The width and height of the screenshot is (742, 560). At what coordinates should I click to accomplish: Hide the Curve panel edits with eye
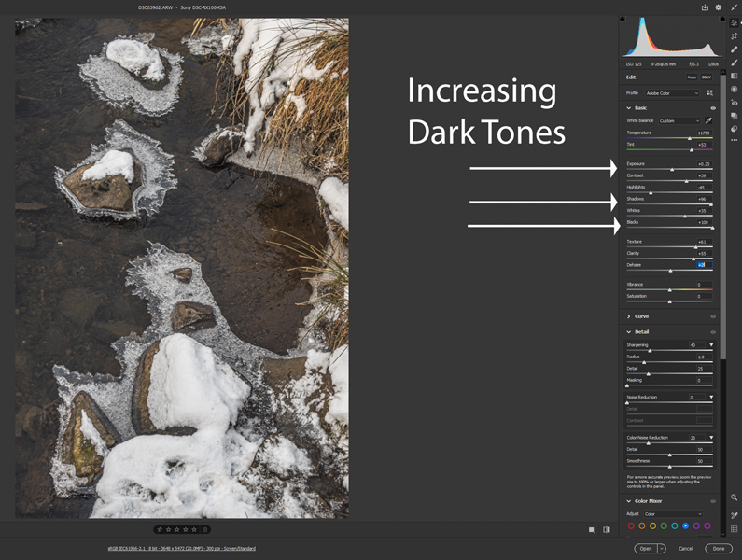tap(713, 316)
